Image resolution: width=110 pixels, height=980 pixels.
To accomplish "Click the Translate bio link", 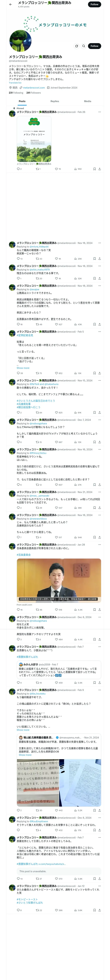I will pyautogui.click(x=15, y=82).
